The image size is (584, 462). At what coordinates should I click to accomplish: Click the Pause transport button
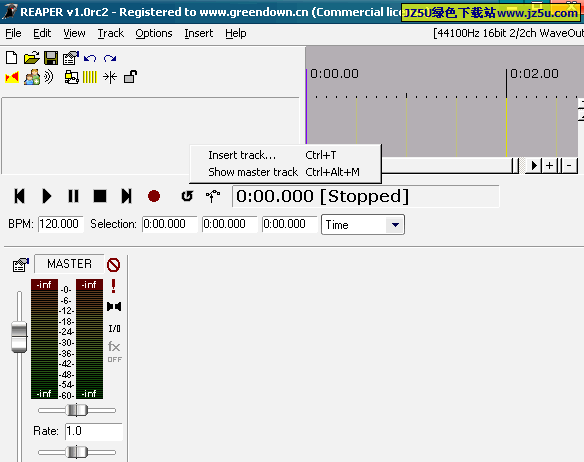pyautogui.click(x=73, y=196)
